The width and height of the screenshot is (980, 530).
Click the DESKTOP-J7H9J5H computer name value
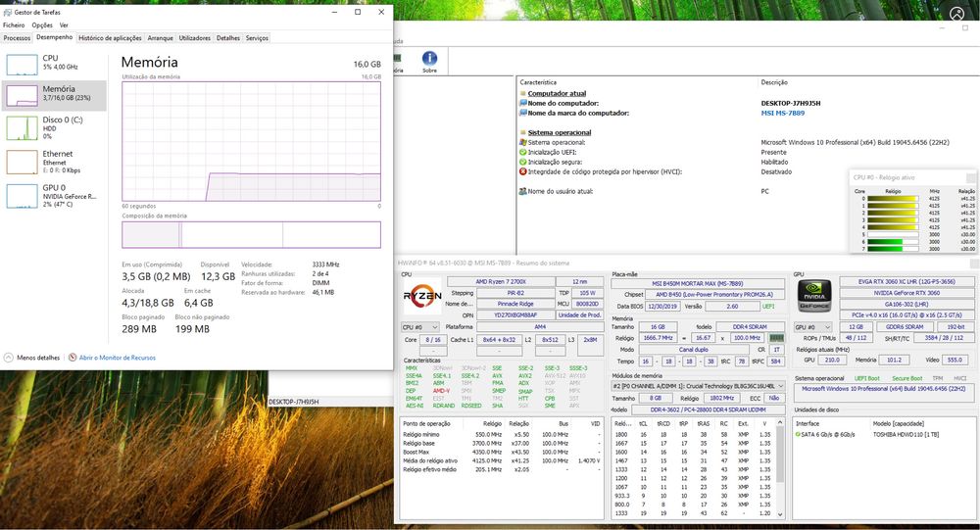791,103
